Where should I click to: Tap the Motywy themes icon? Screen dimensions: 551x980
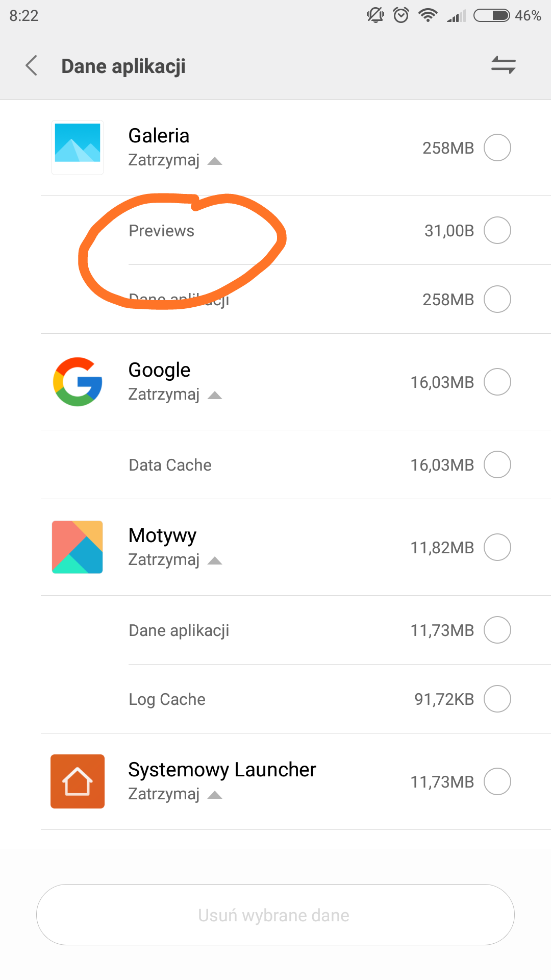click(78, 547)
